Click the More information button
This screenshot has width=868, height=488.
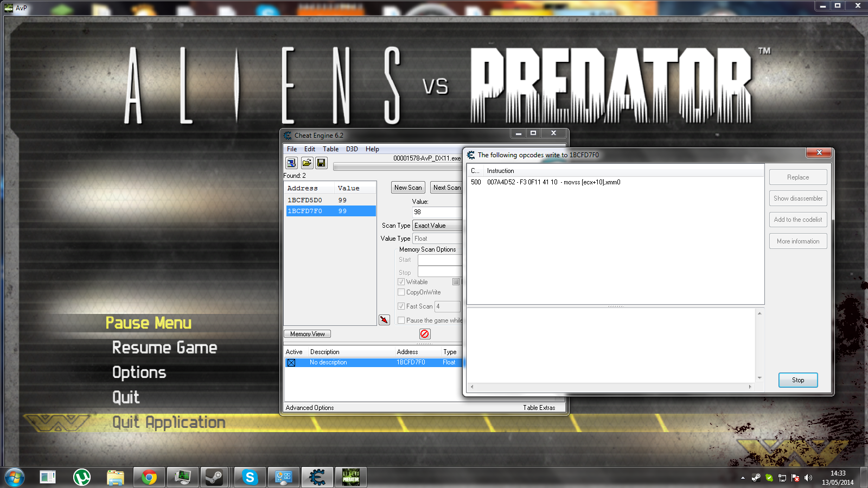point(798,241)
